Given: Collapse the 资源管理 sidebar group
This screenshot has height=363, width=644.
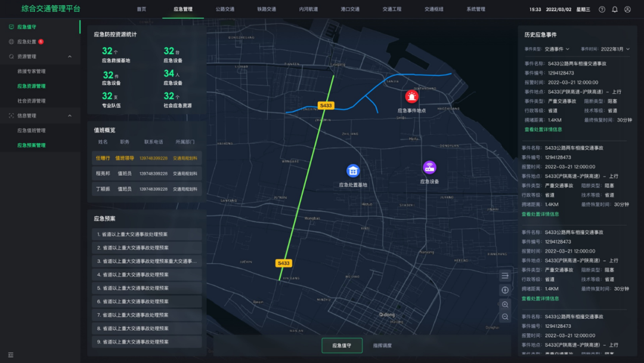Looking at the screenshot, I should click(70, 57).
